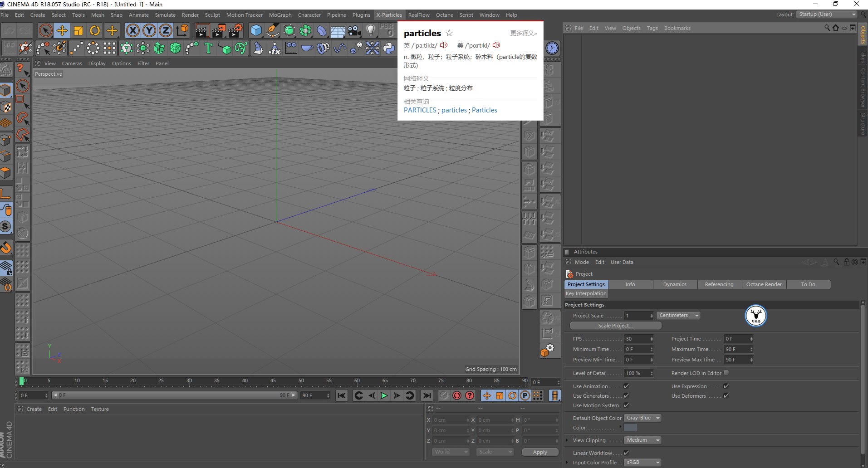
Task: Open View Clipping Medium dropdown
Action: point(642,440)
